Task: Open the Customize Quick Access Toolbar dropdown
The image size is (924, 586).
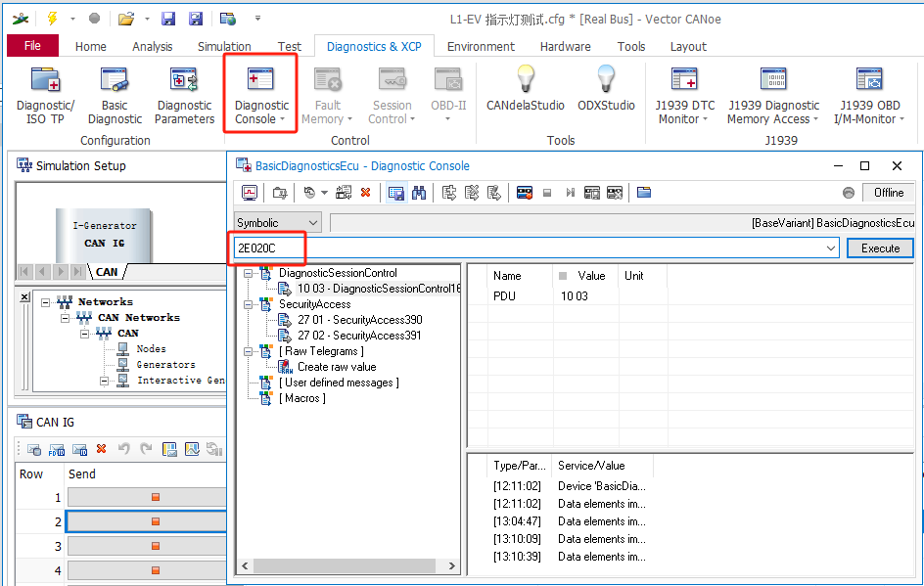Action: (257, 19)
